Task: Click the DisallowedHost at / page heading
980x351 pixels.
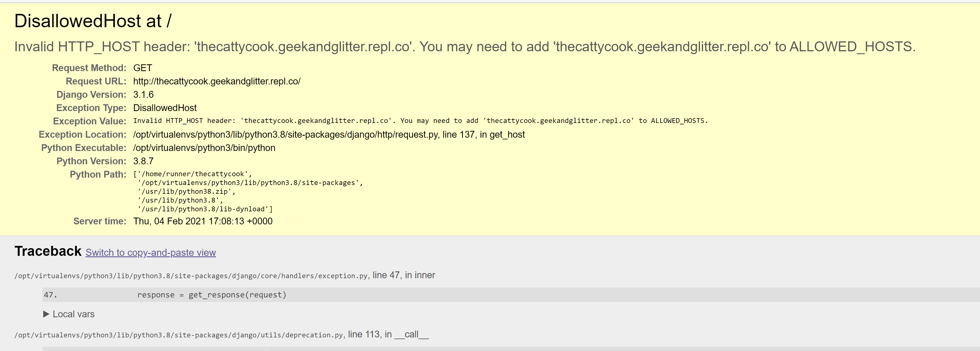Action: pos(93,21)
